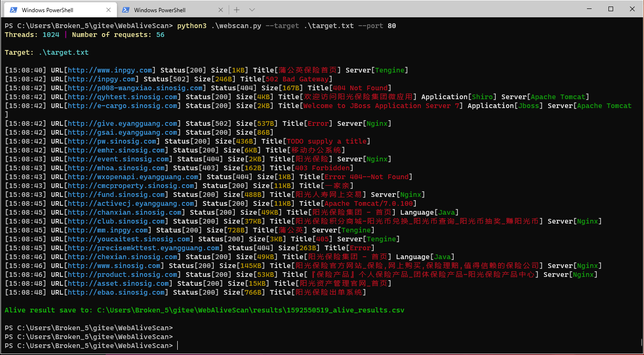Click URL http://cmcproperty.sinosig.com
The width and height of the screenshot is (644, 355).
click(131, 186)
